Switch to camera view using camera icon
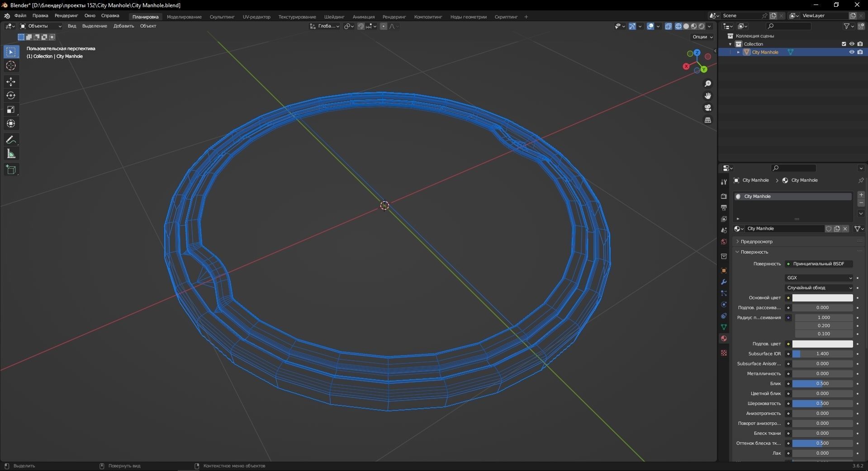This screenshot has width=868, height=471. (x=708, y=108)
